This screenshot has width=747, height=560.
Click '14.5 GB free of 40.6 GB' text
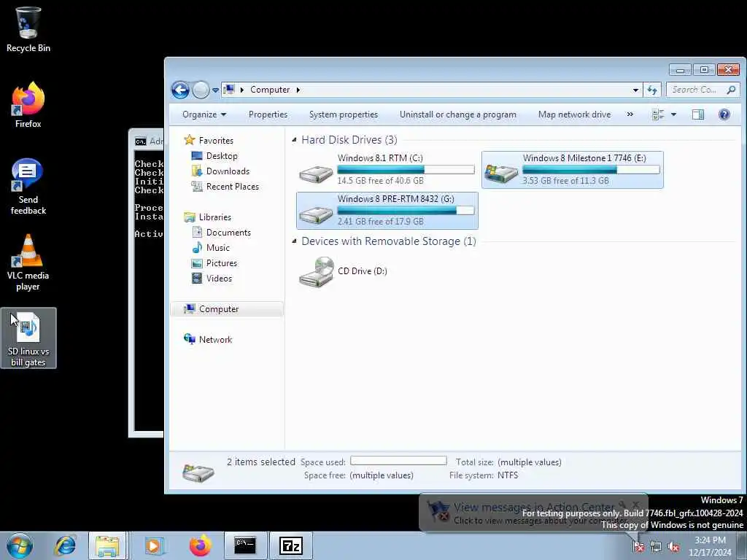coord(380,181)
